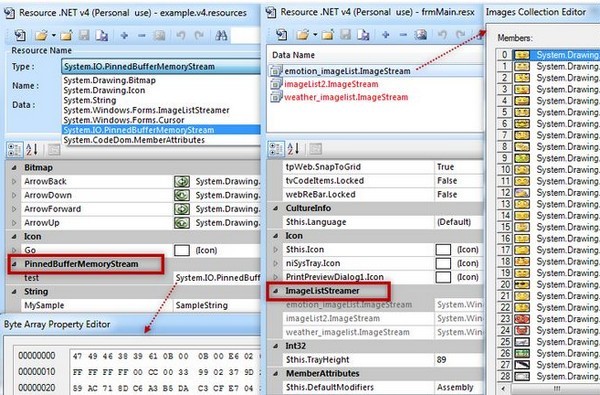The width and height of the screenshot is (600, 395).
Task: Collapse the Int32 category
Action: point(276,346)
